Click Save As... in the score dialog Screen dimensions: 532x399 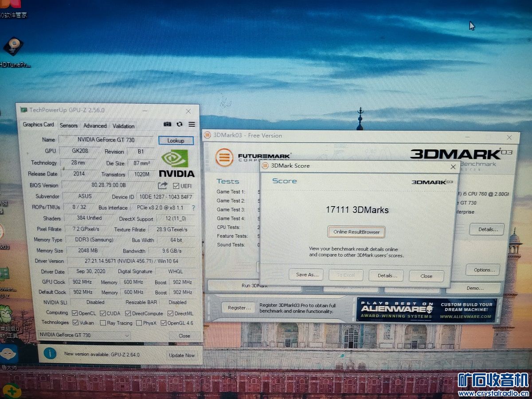click(307, 275)
